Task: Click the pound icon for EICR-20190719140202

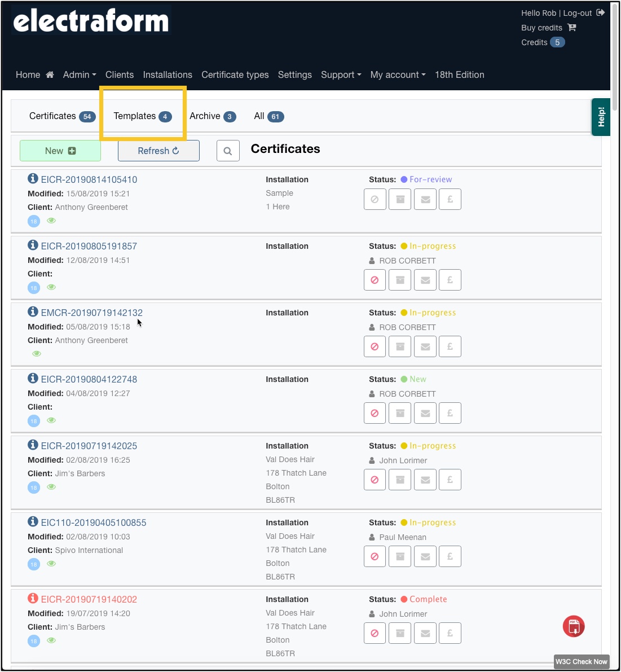Action: 450,633
